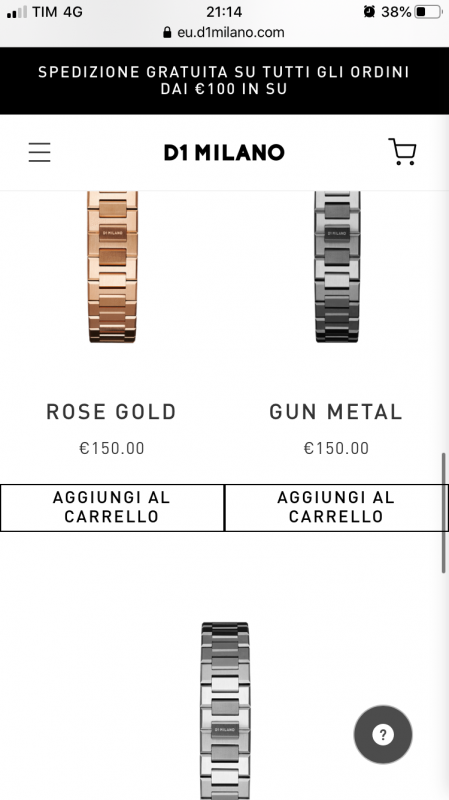Add Rose Gold bracelet to cart

click(x=112, y=508)
